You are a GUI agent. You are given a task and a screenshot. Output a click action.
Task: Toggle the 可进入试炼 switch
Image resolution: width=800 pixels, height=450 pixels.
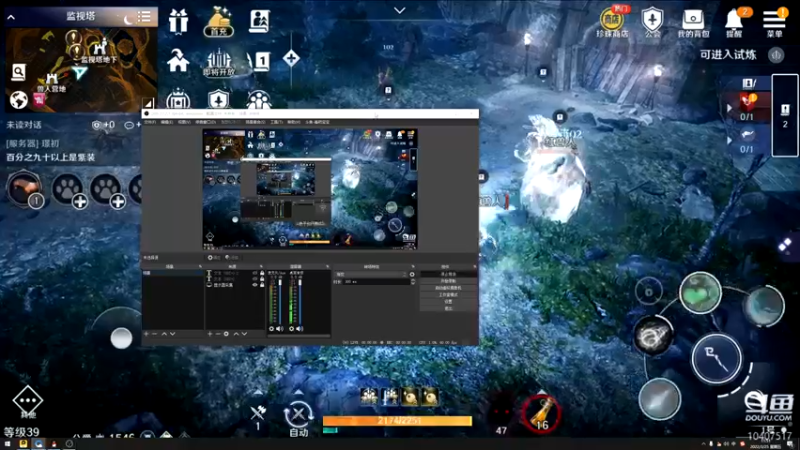tap(776, 55)
